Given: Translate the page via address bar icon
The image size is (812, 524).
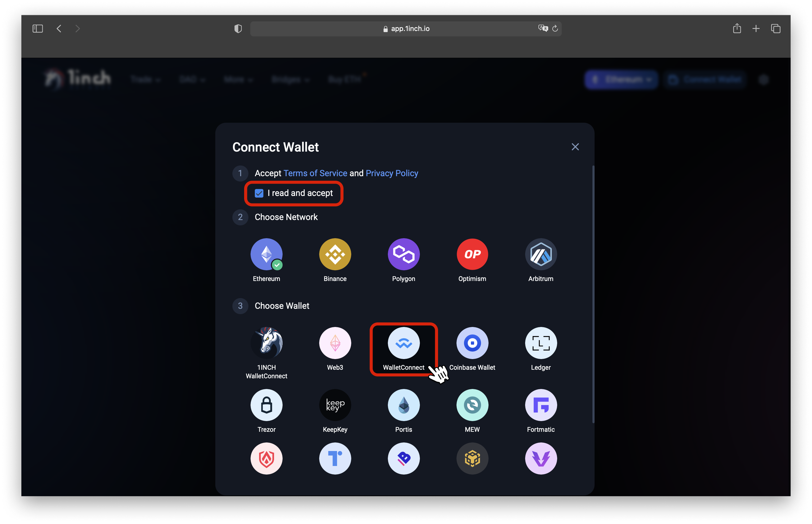Looking at the screenshot, I should pos(543,28).
